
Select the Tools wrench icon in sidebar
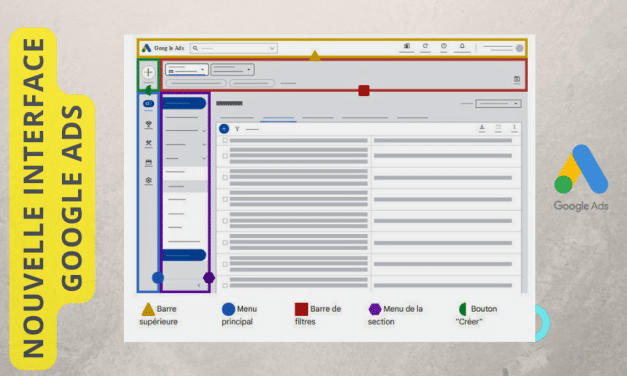coord(148,143)
